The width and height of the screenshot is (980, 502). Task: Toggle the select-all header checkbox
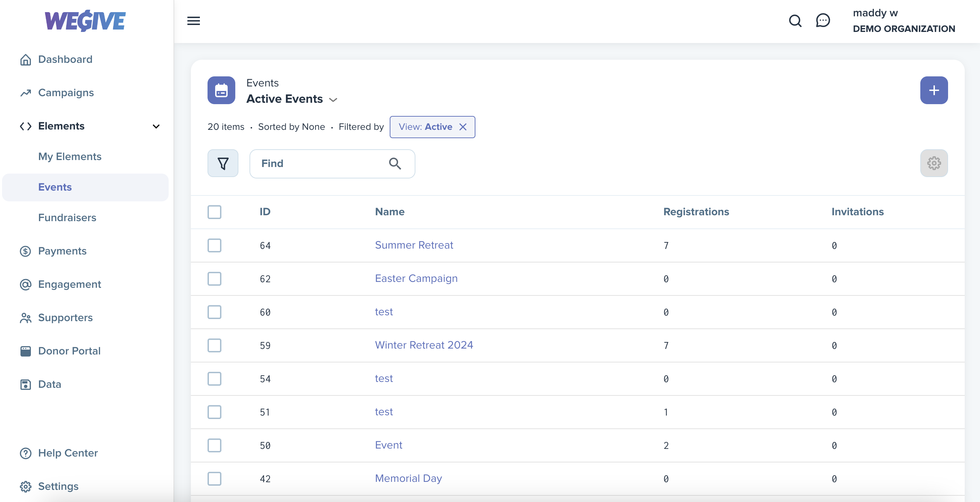[x=214, y=212]
